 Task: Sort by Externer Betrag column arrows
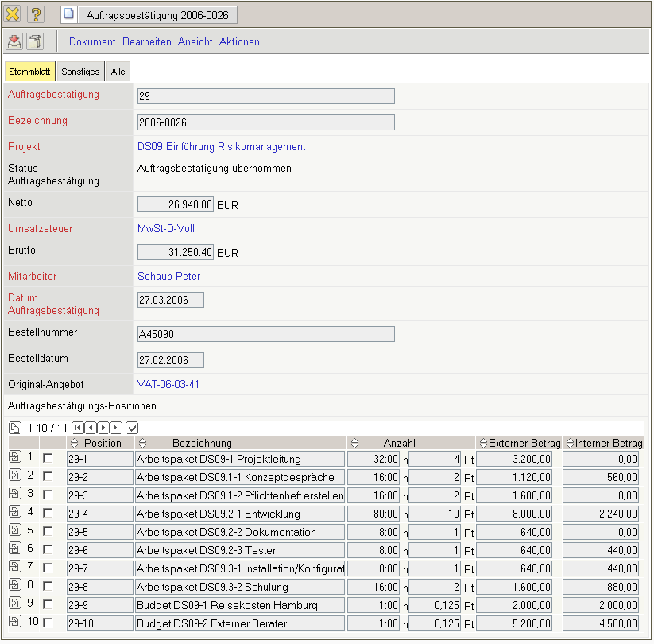(482, 443)
